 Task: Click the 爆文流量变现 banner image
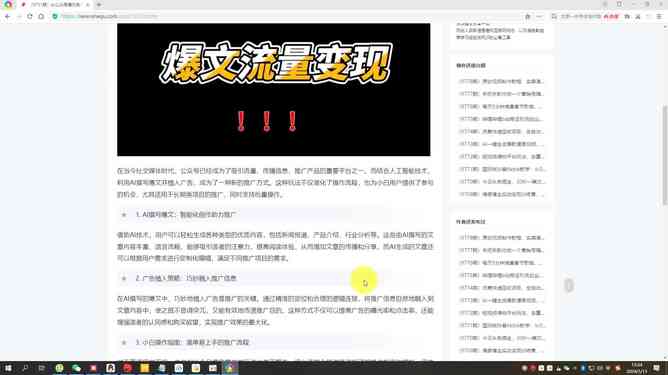click(274, 89)
